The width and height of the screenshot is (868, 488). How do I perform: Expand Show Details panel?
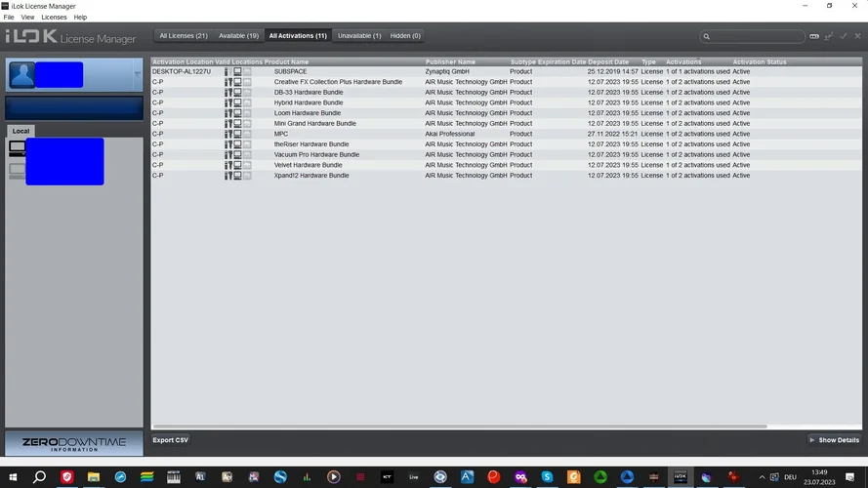point(834,440)
